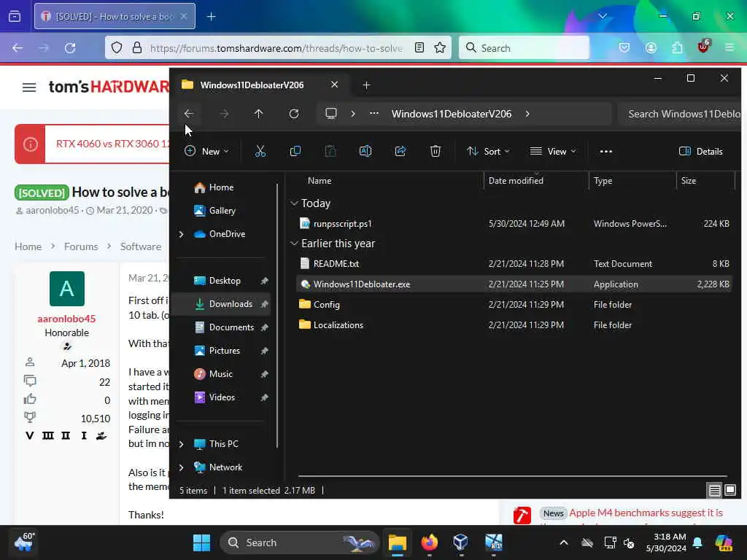Switch to large thumbnails view icon in status bar
Viewport: 747px width, 560px height.
coord(730,490)
